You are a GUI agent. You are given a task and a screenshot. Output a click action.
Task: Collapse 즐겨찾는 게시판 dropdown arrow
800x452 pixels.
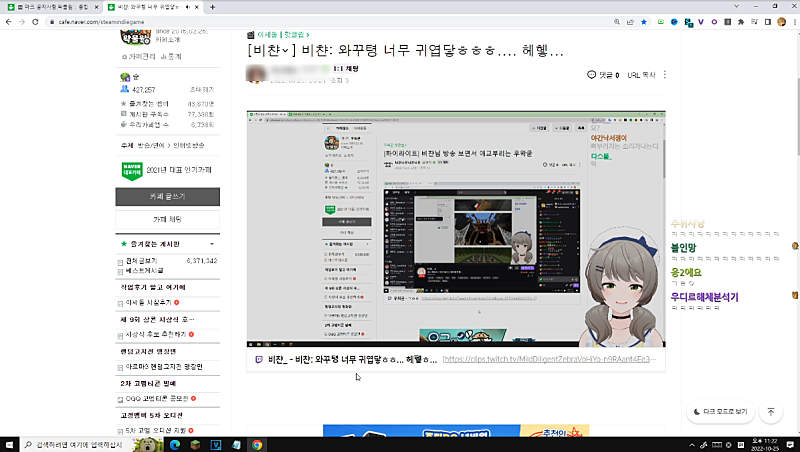[x=212, y=244]
